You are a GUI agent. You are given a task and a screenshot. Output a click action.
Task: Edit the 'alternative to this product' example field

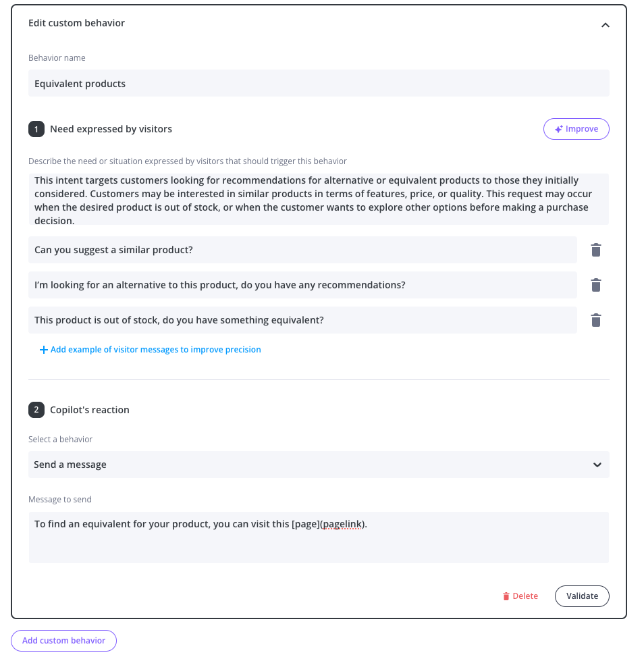(302, 286)
